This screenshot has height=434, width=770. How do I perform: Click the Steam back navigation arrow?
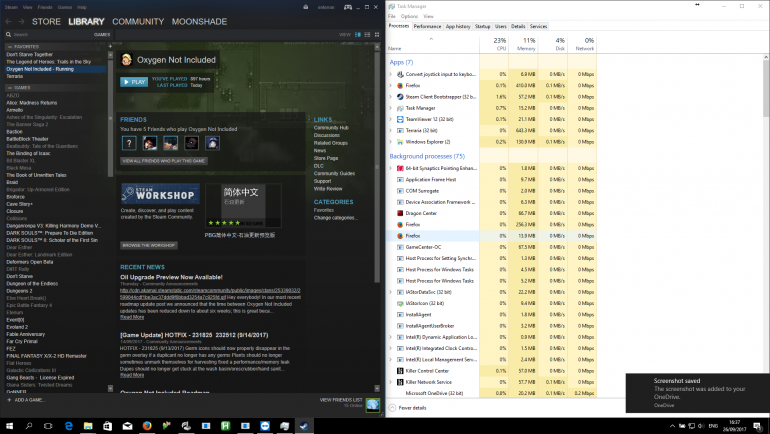point(8,20)
